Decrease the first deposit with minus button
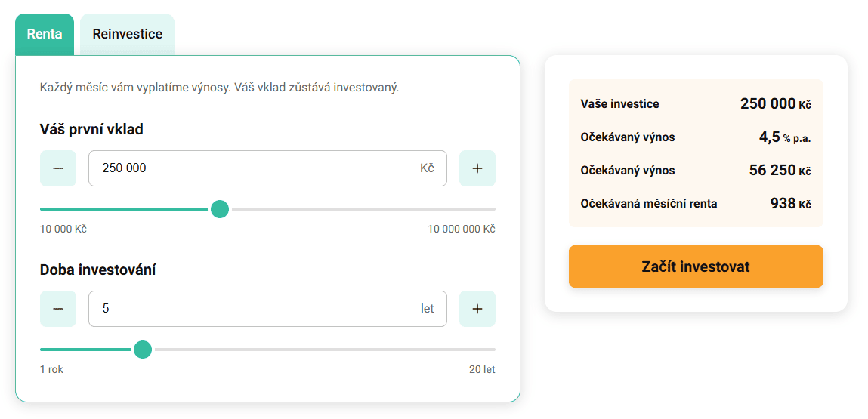868x419 pixels. coord(58,168)
